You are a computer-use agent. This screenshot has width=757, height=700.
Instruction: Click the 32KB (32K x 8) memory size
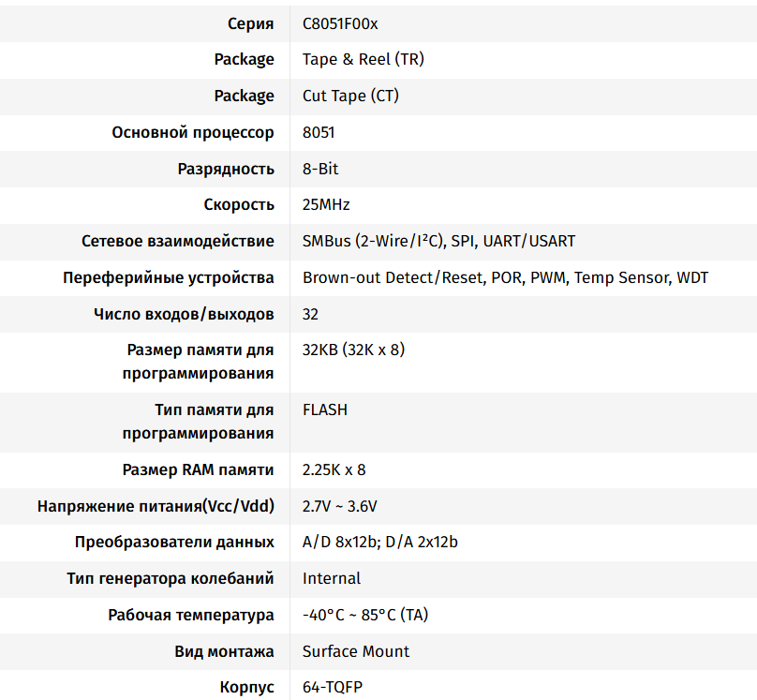coord(353,350)
